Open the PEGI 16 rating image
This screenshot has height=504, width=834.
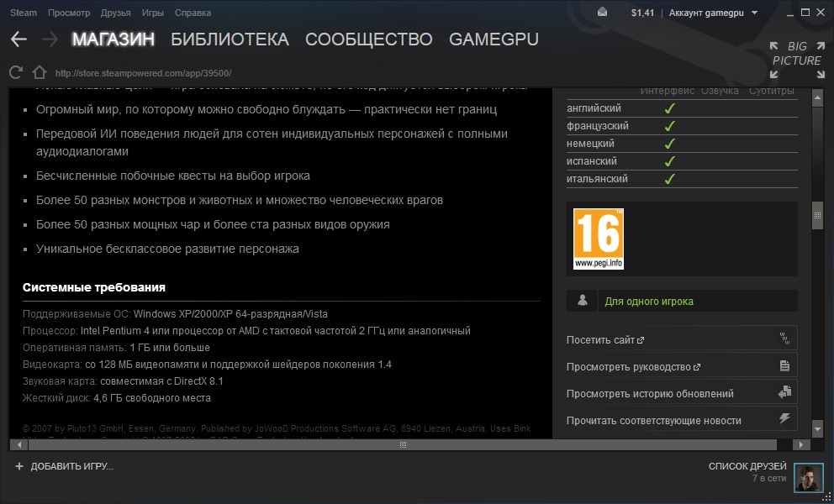pyautogui.click(x=599, y=239)
